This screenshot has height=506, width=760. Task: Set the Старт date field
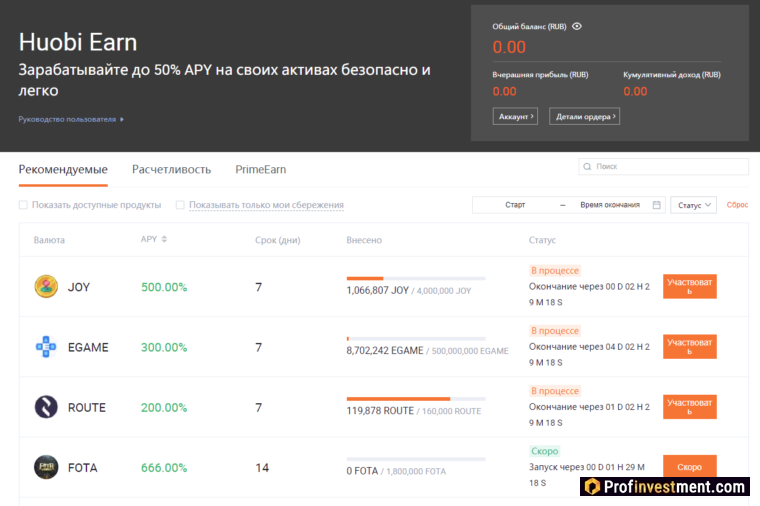[515, 205]
